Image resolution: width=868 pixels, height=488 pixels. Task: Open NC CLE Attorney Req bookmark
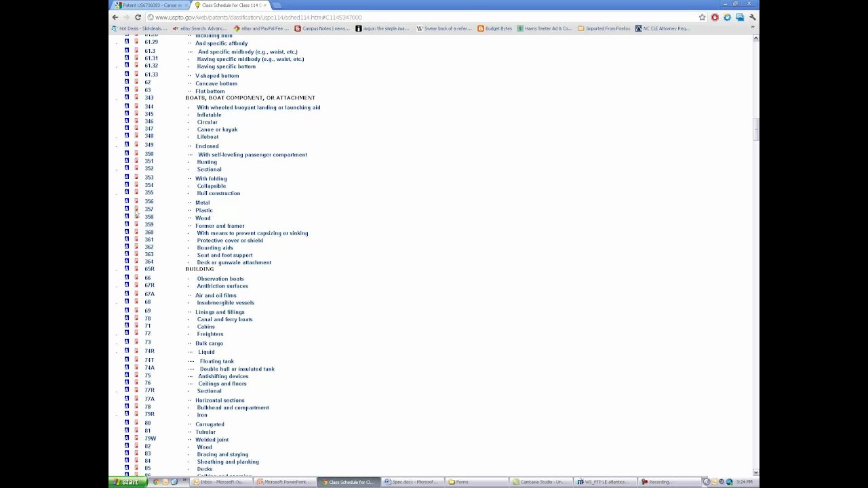tap(663, 28)
